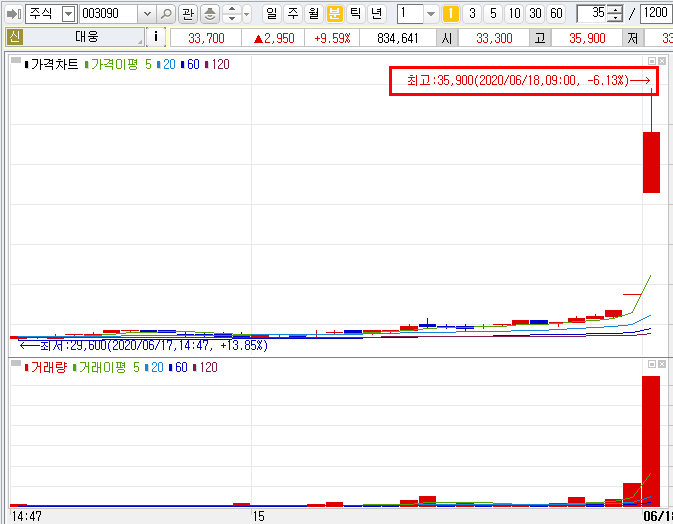Switch chart to tick 틱 period
The width and height of the screenshot is (673, 524).
[355, 14]
